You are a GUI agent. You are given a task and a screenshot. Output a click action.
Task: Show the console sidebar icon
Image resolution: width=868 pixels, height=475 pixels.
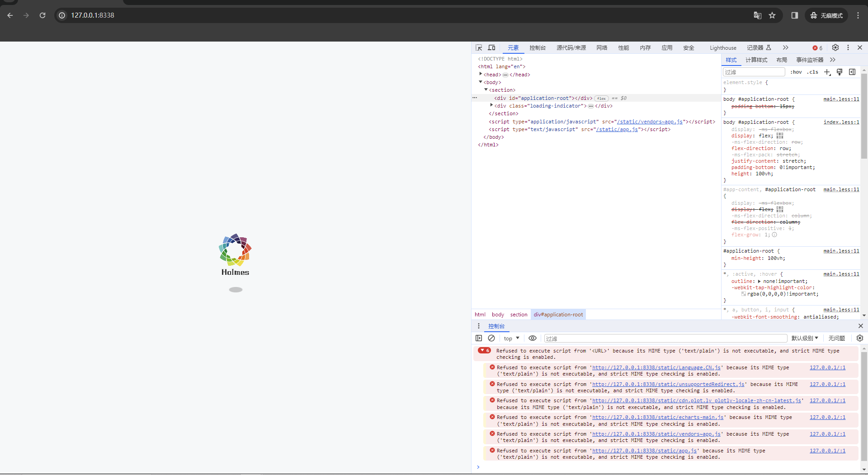[x=479, y=338]
